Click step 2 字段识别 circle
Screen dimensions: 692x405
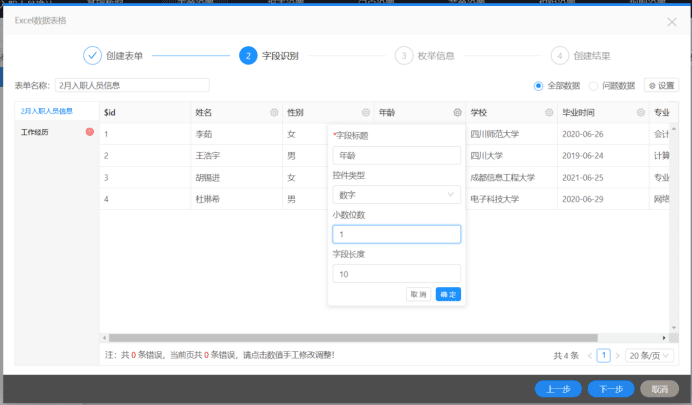248,56
